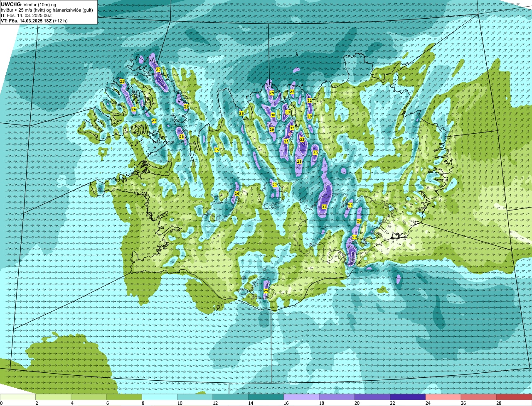Click the color scale tick label '8'
Viewport: 532px width, 406px height.
click(x=143, y=403)
